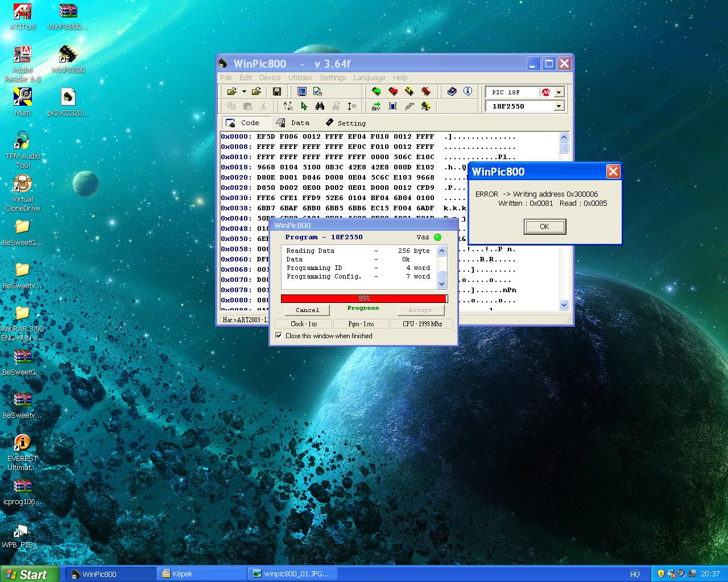
Task: Select the 'Programming Config.' log line
Action: coord(358,277)
